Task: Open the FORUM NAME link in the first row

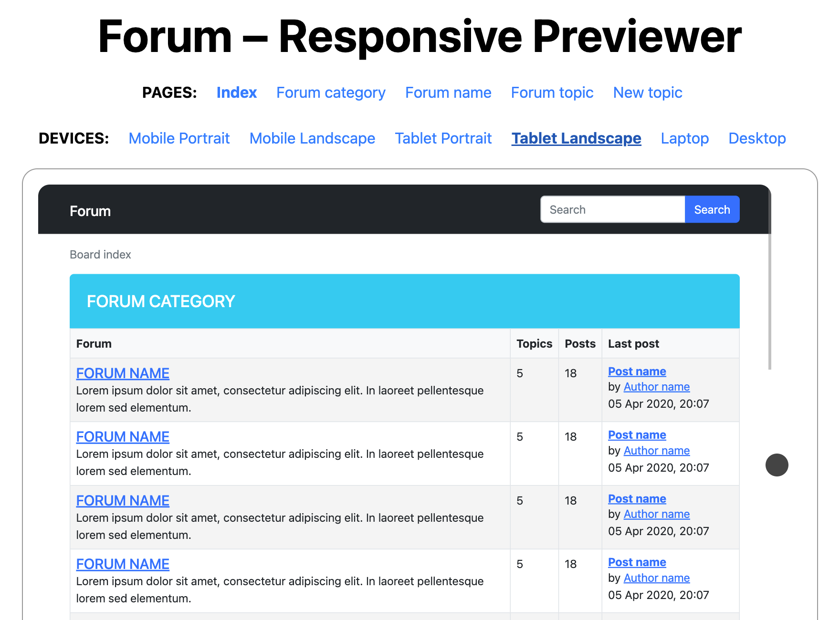Action: pos(123,373)
